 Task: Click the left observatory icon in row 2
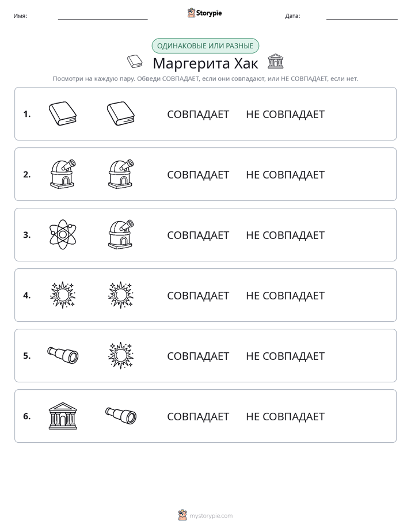point(63,174)
